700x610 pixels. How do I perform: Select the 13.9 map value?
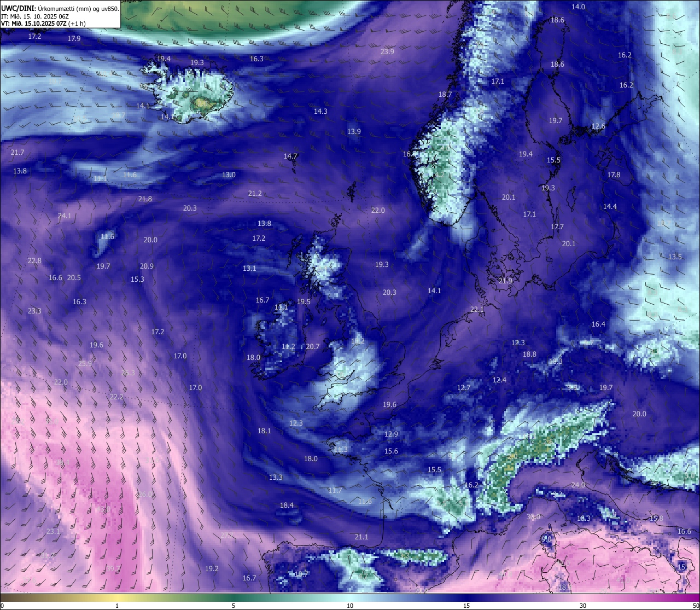354,131
